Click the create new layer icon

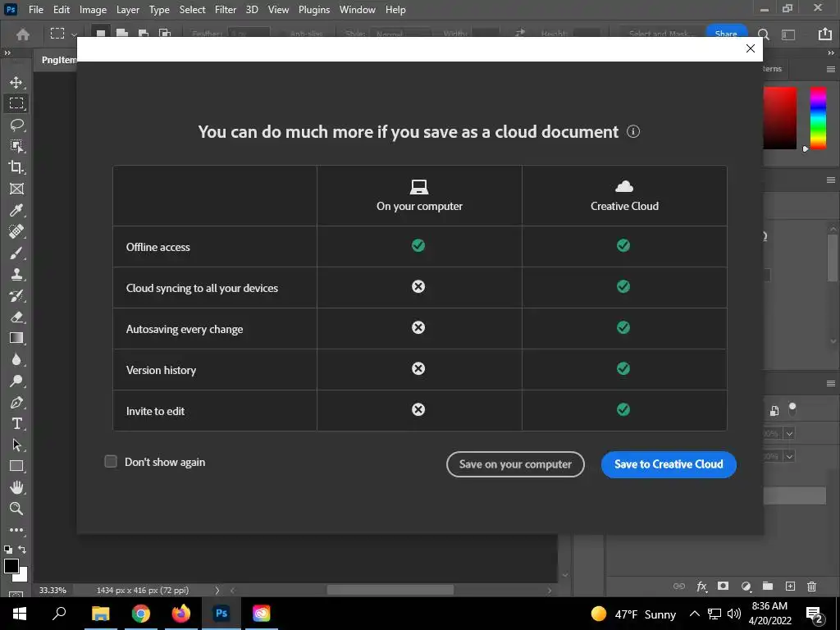click(x=790, y=586)
